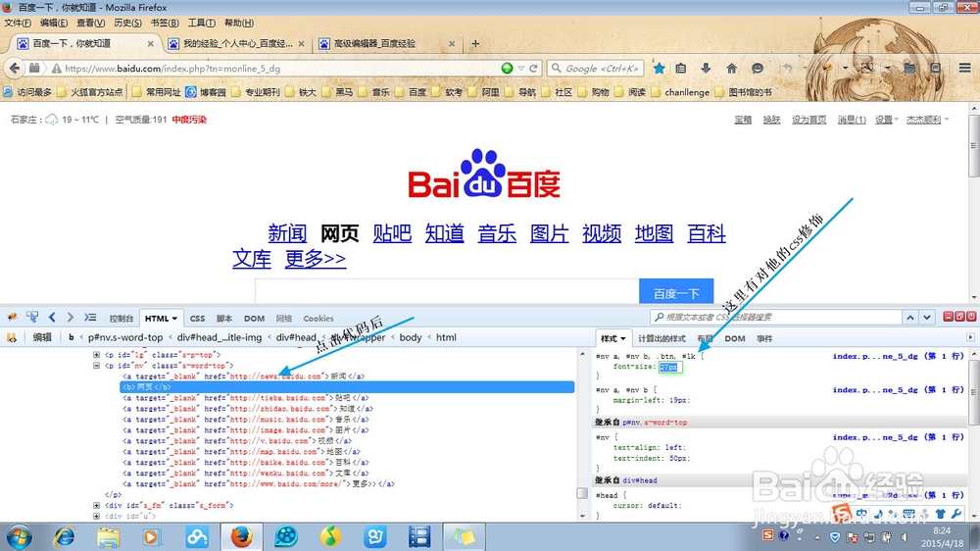Open the Cookies tab in Firebug
Image resolution: width=980 pixels, height=551 pixels.
click(318, 319)
